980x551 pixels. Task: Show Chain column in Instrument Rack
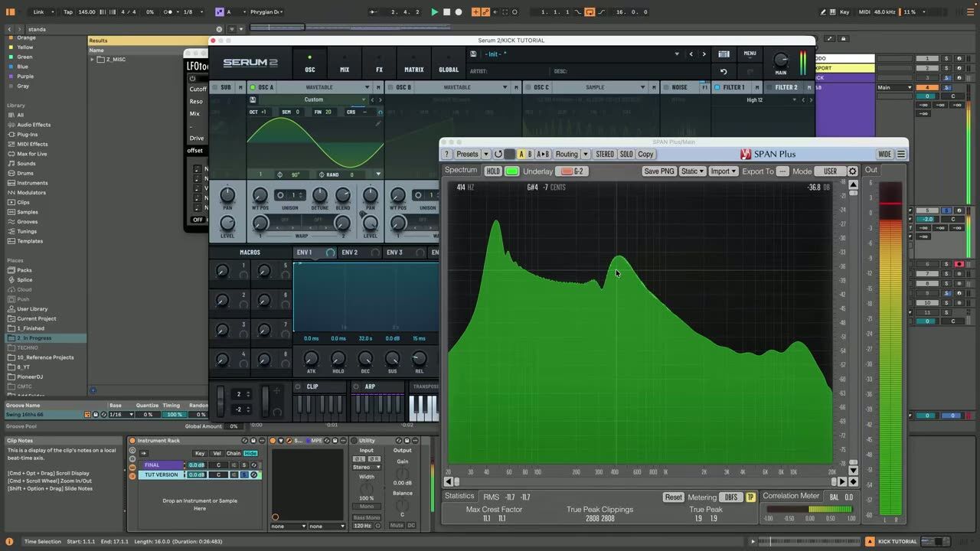coord(233,453)
